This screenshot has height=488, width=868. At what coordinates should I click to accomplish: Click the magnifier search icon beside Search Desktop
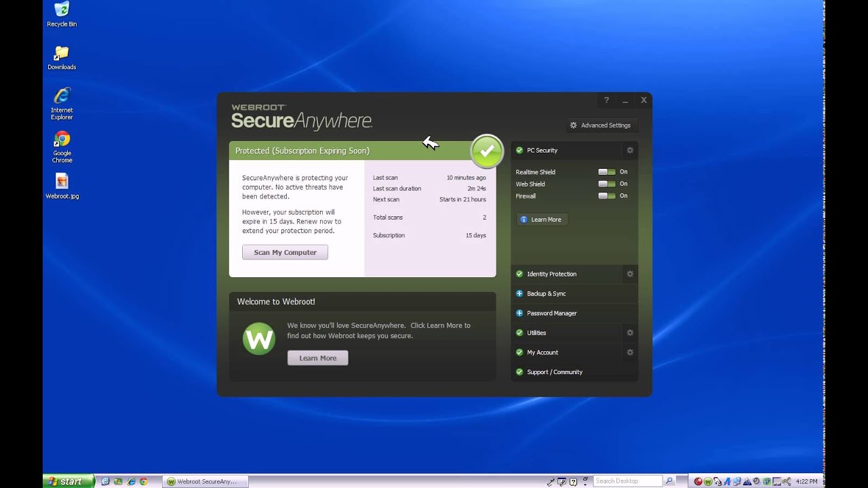point(669,481)
